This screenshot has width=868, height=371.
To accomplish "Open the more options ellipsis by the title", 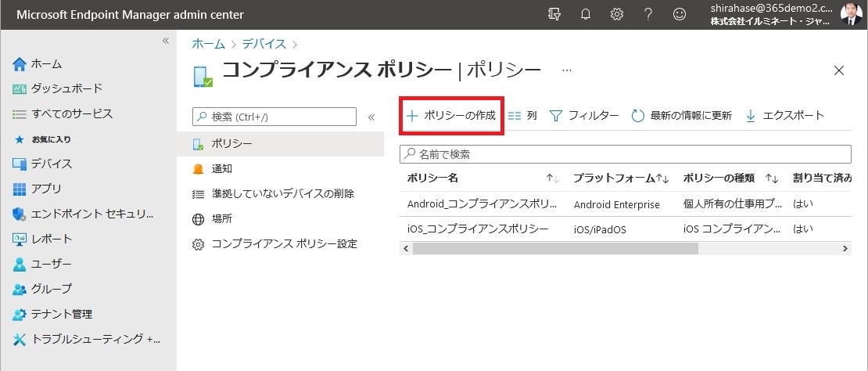I will 566,70.
